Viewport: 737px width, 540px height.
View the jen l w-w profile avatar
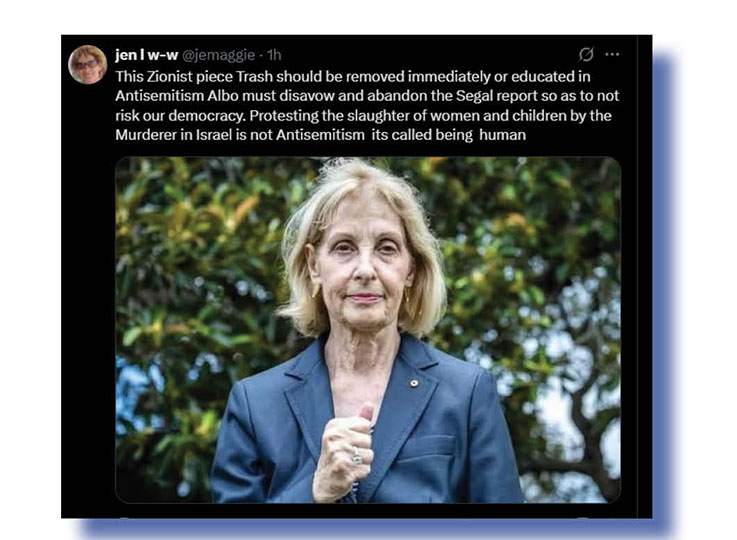(x=88, y=64)
